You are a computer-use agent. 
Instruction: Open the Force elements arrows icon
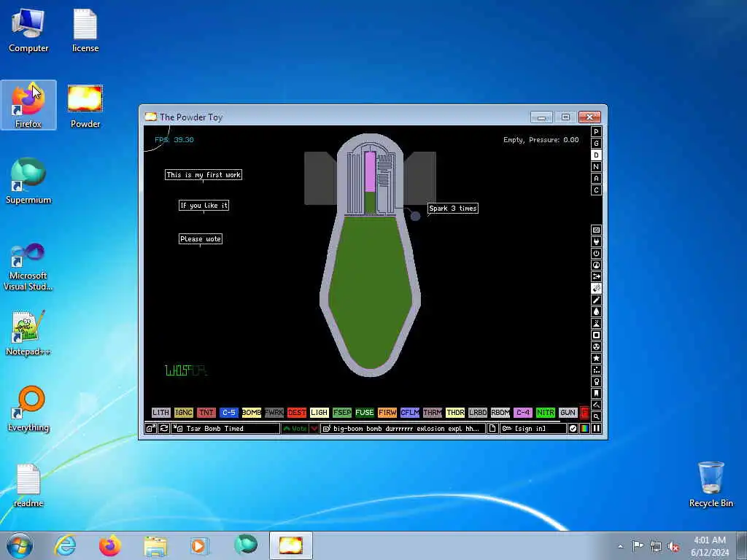click(596, 276)
